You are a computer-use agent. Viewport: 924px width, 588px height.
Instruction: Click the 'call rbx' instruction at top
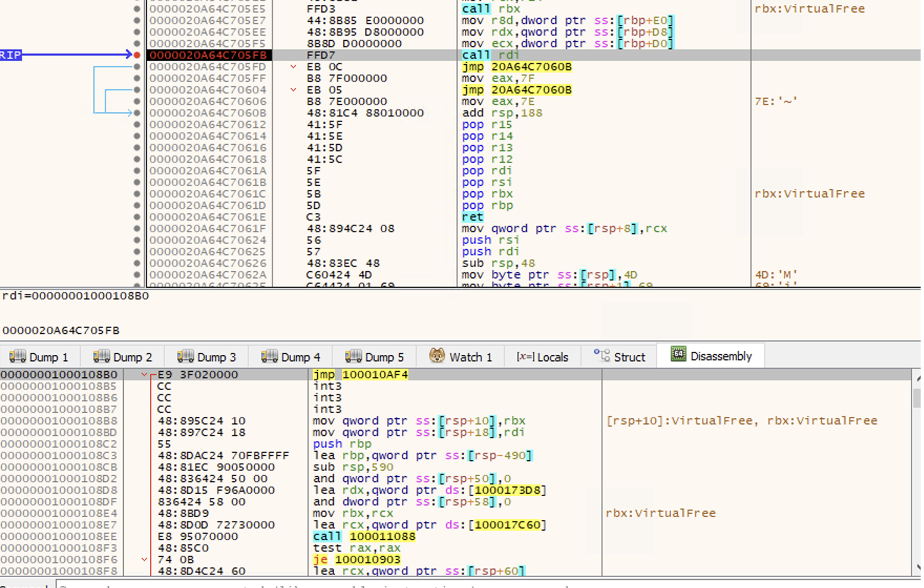(491, 9)
